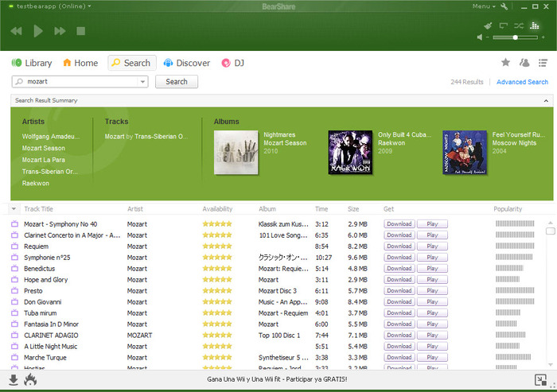The width and height of the screenshot is (557, 392).
Task: Open Nightmares album cover thumbnail
Action: 236,153
